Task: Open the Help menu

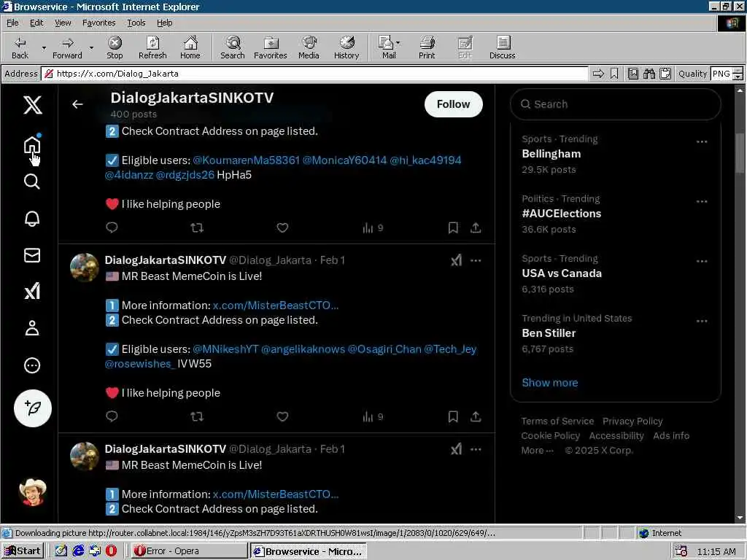Action: (x=164, y=23)
